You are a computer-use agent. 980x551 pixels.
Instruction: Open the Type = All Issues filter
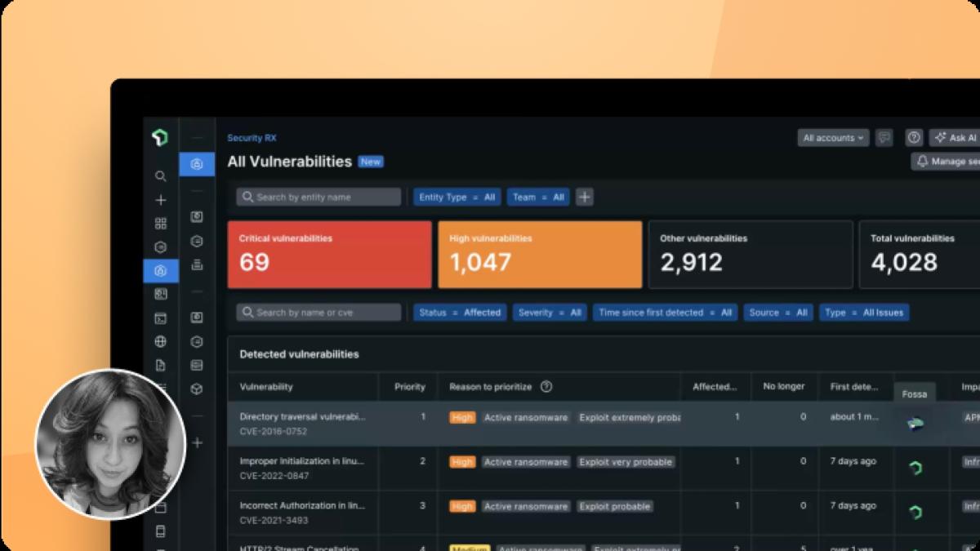(x=864, y=313)
